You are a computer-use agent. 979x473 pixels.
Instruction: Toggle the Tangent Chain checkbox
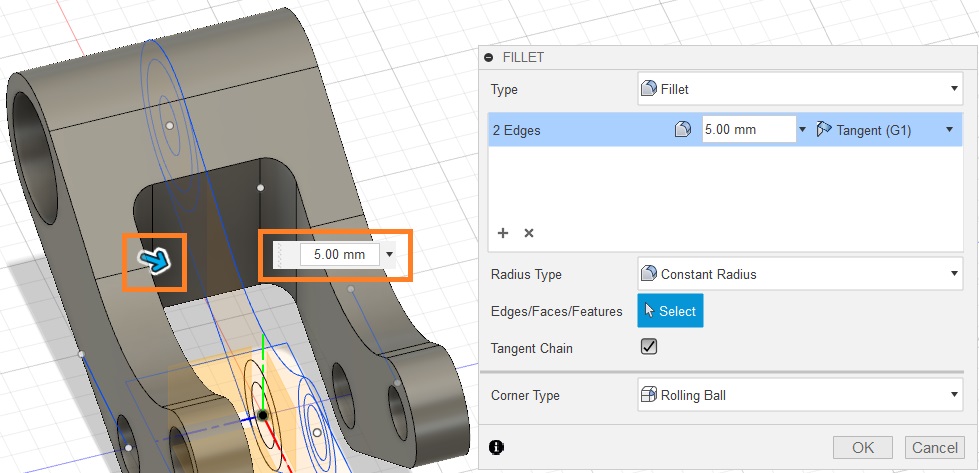(x=649, y=347)
